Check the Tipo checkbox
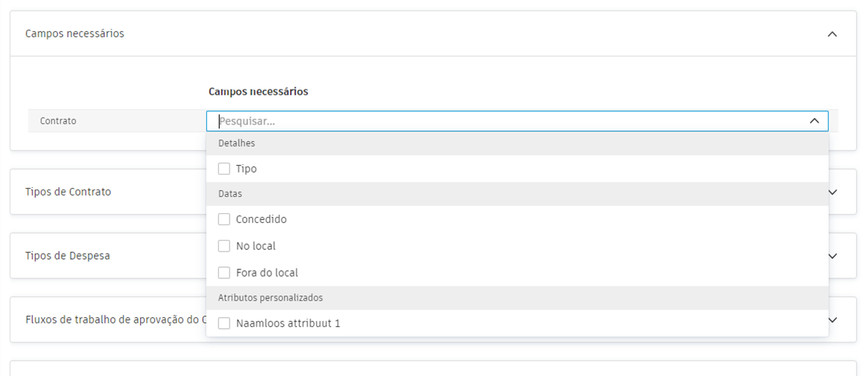Viewport: 868px width, 376px height. 224,169
